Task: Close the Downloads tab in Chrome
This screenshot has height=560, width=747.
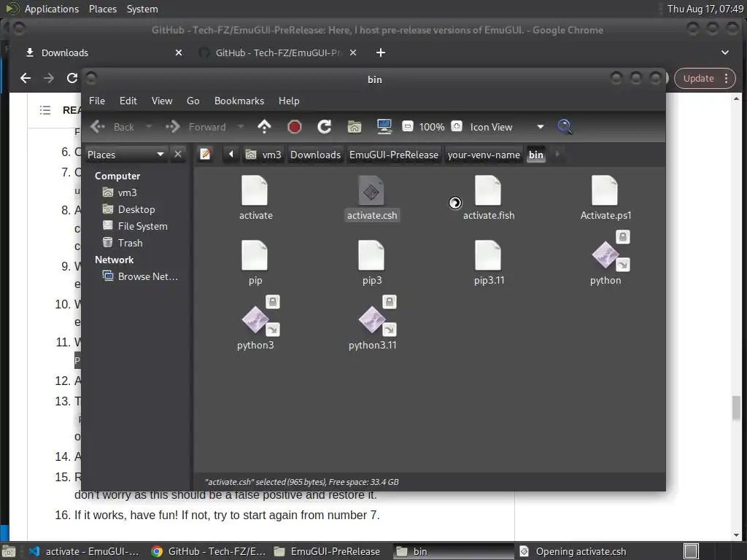Action: pyautogui.click(x=179, y=52)
